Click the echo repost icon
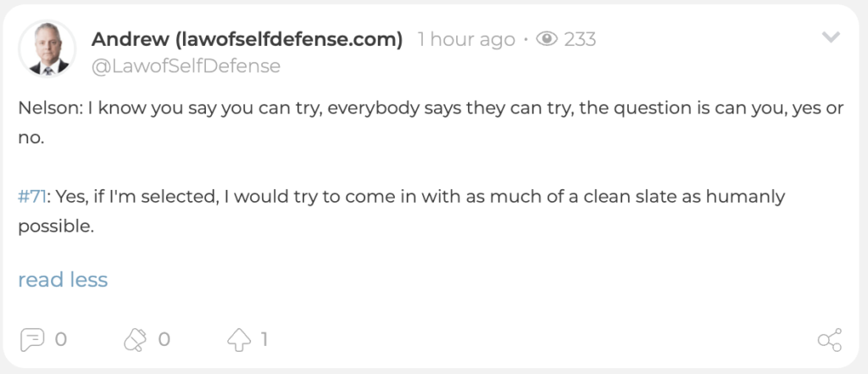This screenshot has height=374, width=868. pyautogui.click(x=135, y=339)
